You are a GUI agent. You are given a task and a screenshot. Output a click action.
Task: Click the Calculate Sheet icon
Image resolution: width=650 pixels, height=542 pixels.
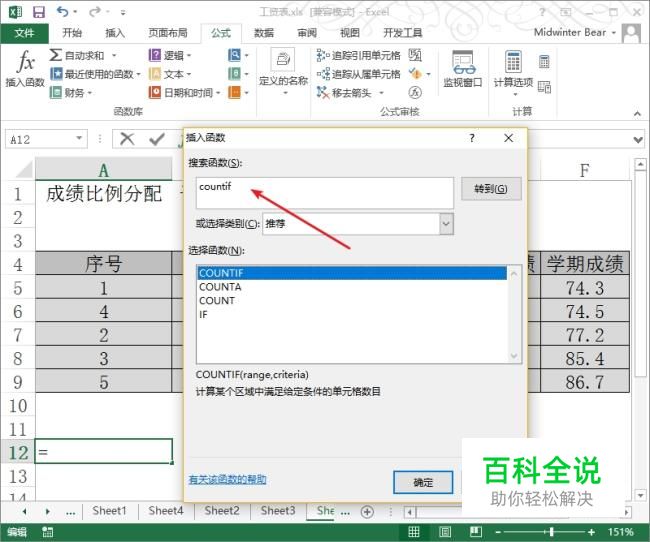coord(544,87)
